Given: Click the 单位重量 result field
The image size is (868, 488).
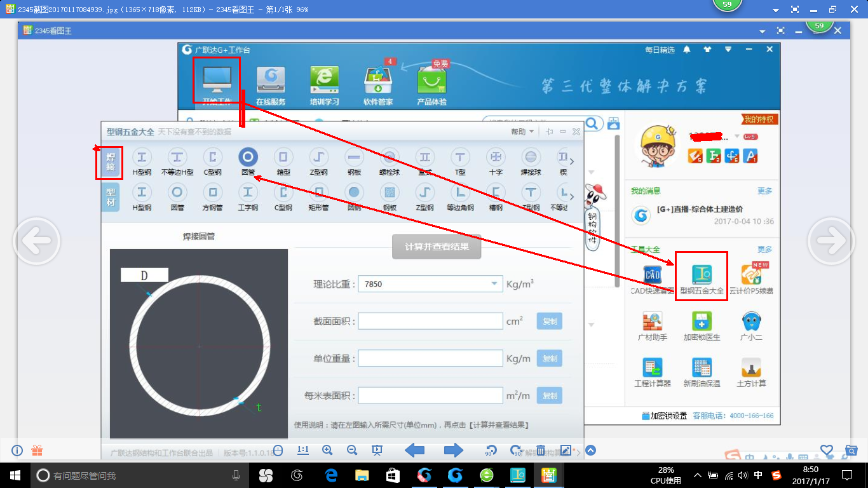Looking at the screenshot, I should [x=430, y=358].
